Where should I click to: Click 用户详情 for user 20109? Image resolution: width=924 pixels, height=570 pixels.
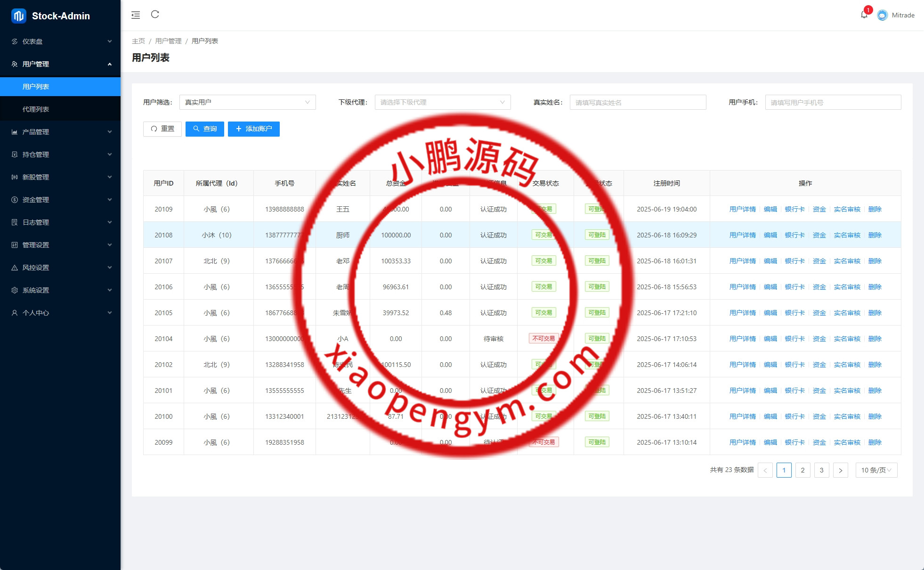(742, 209)
